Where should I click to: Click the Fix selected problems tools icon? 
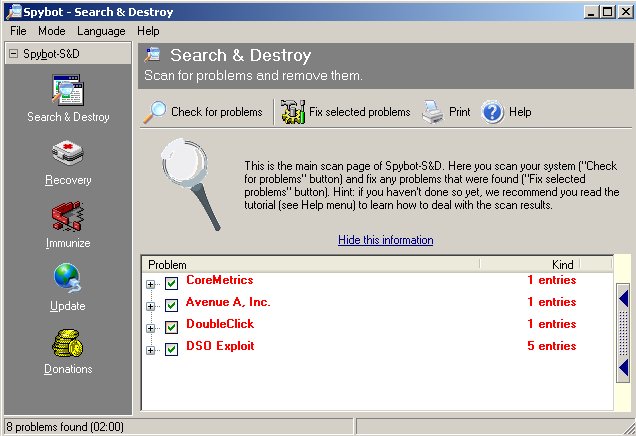[x=293, y=112]
